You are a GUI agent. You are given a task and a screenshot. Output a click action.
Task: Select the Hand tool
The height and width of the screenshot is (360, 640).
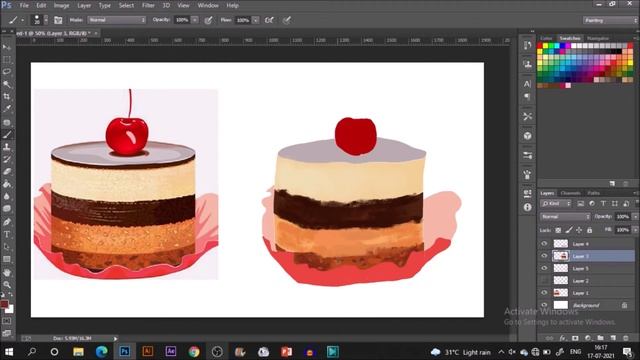pos(7,273)
